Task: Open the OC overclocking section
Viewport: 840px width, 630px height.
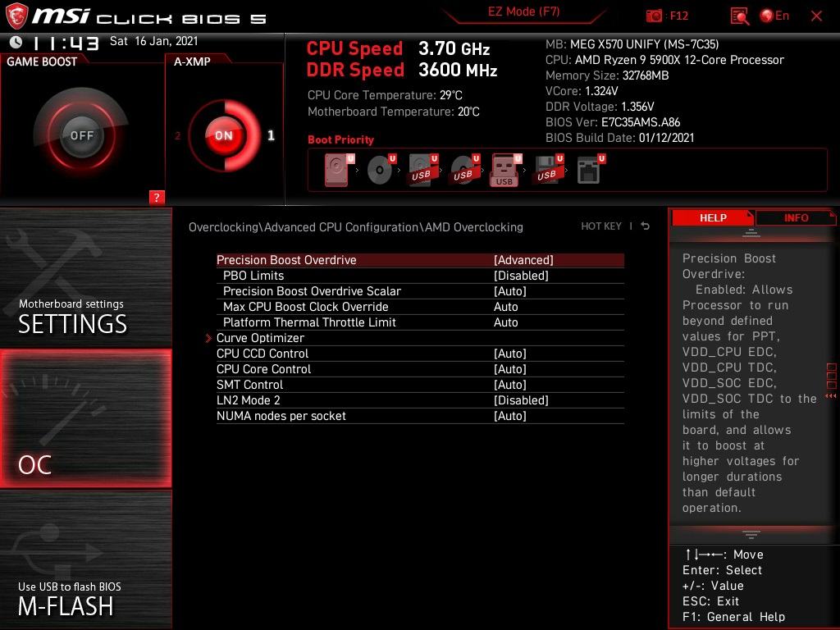Action: (85, 418)
